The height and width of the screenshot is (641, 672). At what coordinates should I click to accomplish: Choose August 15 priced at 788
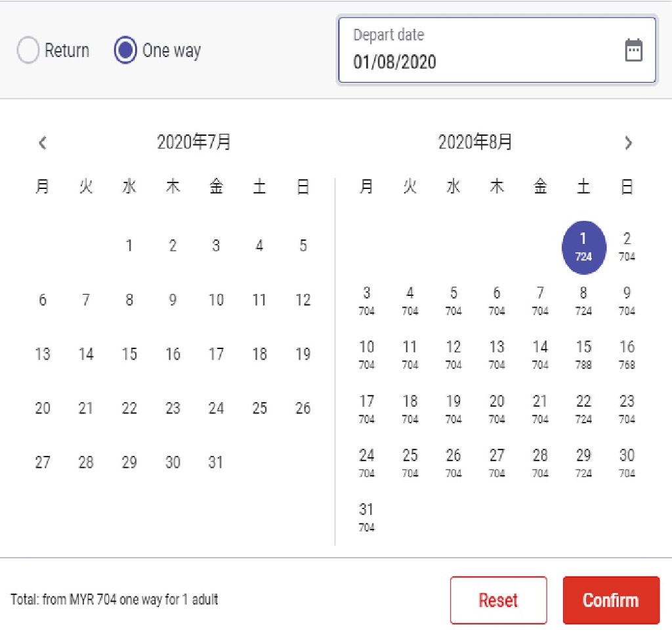pos(583,354)
